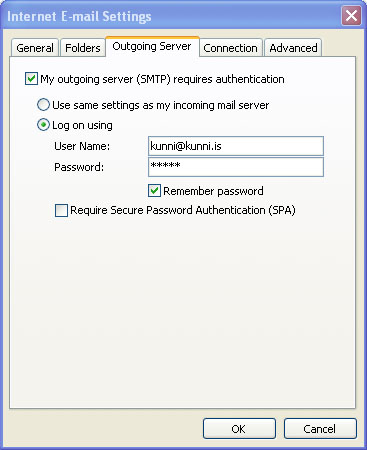Open the Advanced tab

point(293,48)
